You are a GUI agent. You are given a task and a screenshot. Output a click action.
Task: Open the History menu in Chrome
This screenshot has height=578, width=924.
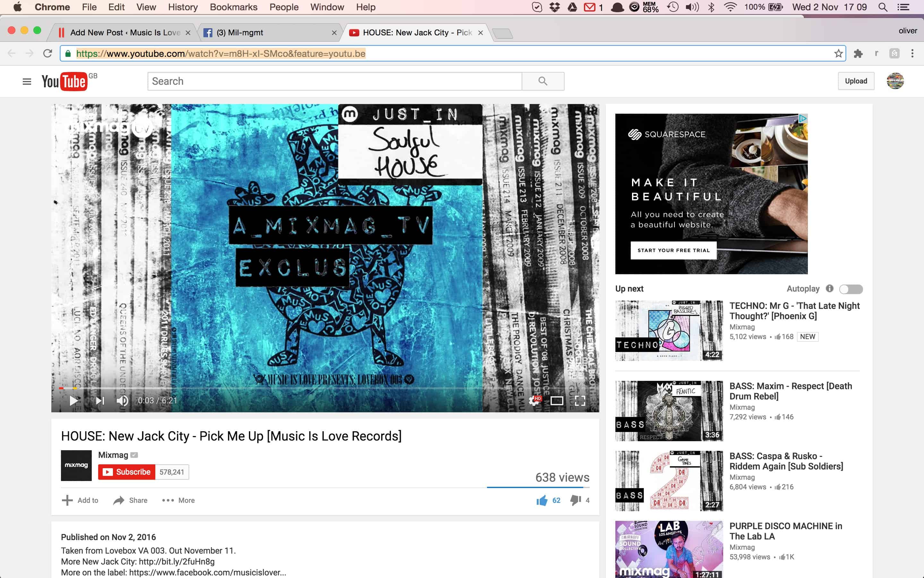pos(183,7)
